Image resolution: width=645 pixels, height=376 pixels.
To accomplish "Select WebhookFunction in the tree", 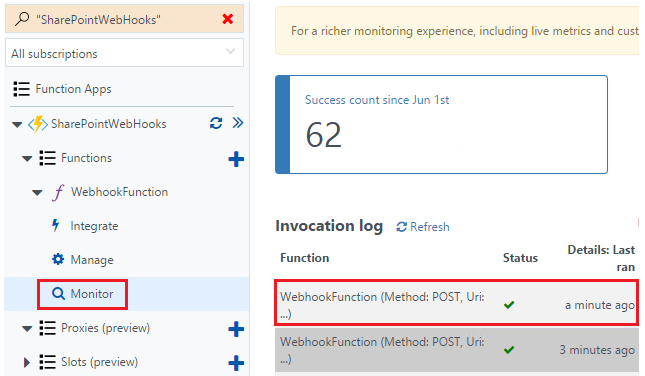I will tap(119, 192).
